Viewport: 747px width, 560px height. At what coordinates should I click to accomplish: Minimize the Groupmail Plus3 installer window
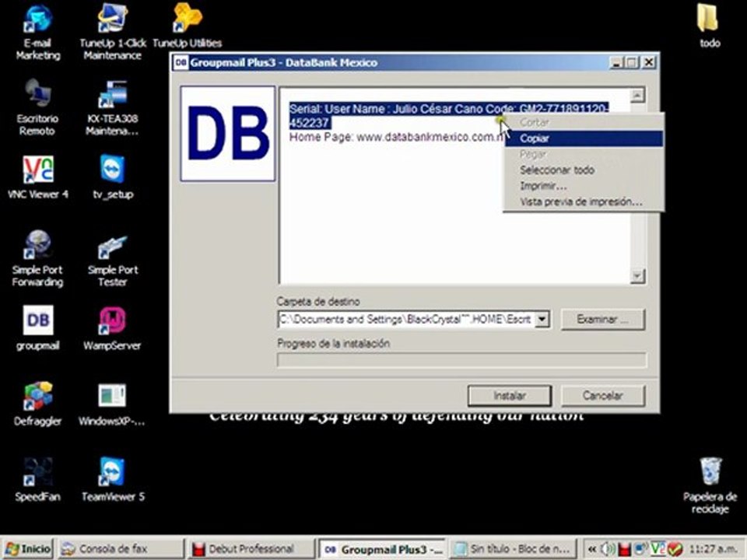616,62
